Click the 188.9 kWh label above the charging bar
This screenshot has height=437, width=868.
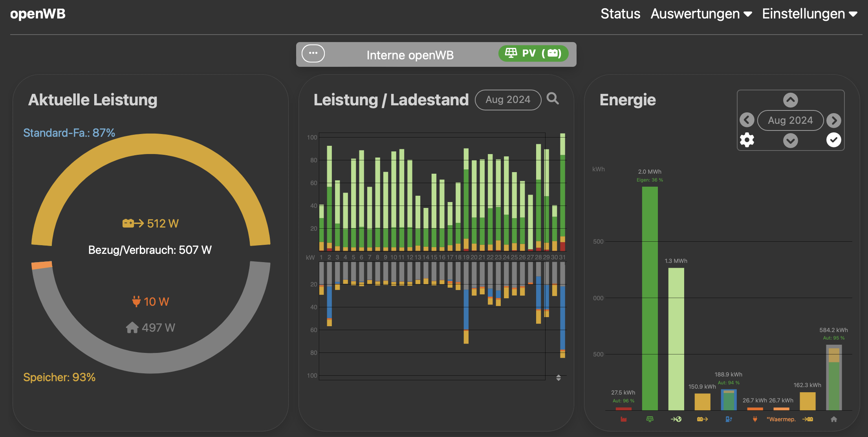728,375
